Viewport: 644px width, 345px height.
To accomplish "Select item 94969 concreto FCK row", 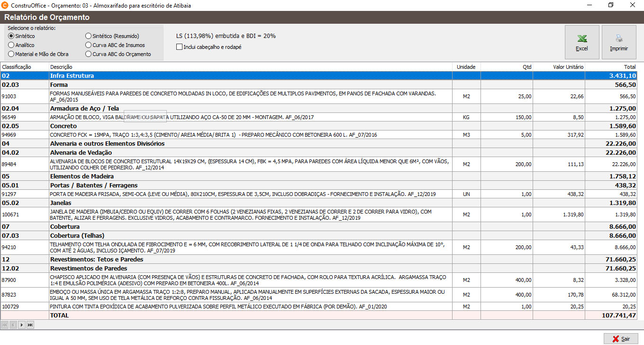I will click(x=319, y=135).
